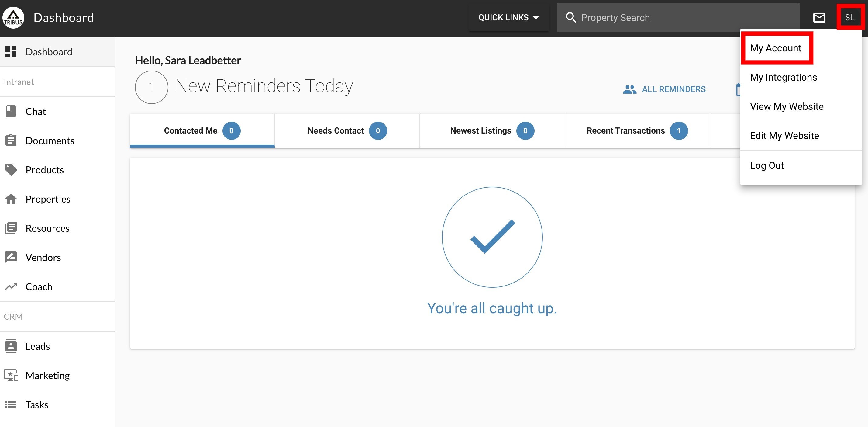Go to Chat in sidebar
868x427 pixels.
tap(57, 111)
